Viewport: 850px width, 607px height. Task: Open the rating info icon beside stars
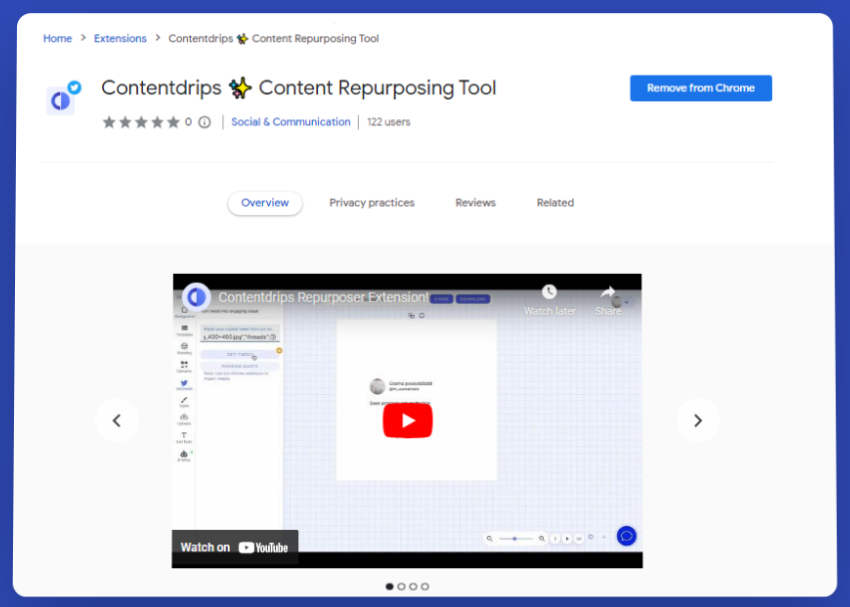tap(204, 123)
